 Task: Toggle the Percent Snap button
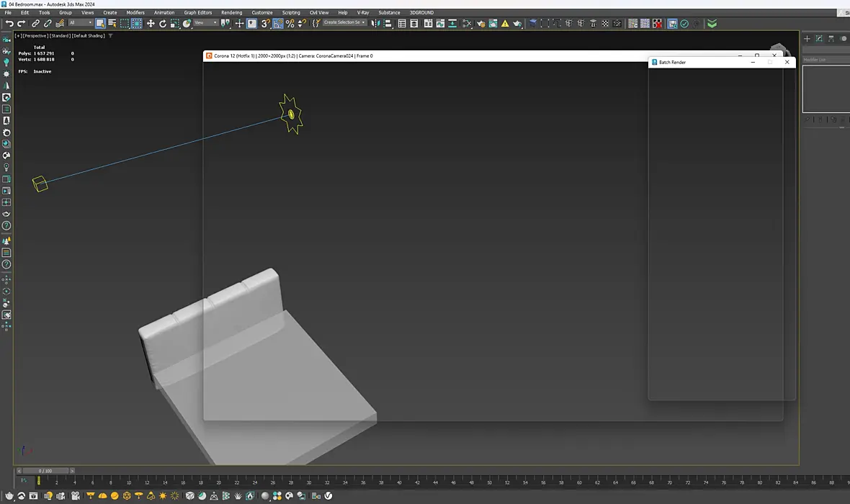point(290,23)
